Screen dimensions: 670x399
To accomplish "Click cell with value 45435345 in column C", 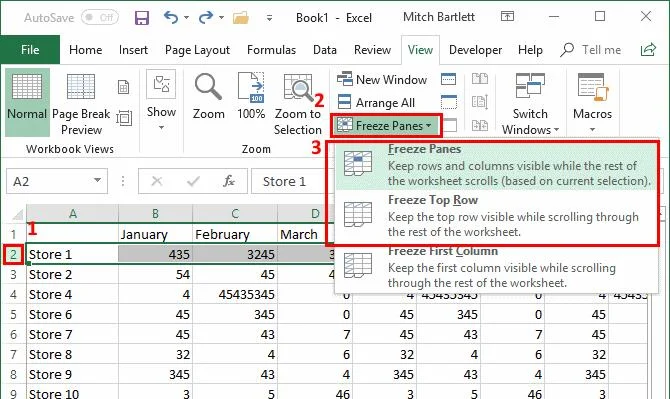I will coord(235,294).
